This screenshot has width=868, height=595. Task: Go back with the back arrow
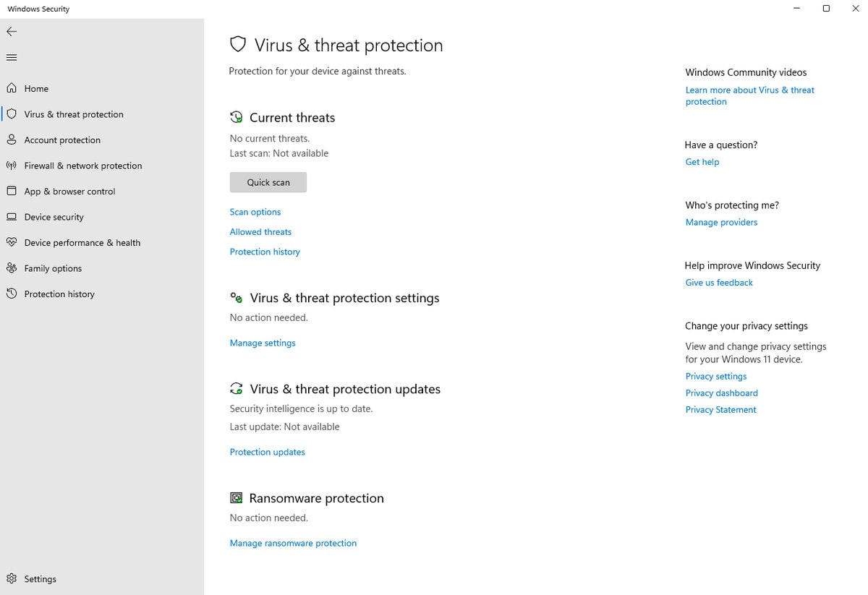point(12,32)
